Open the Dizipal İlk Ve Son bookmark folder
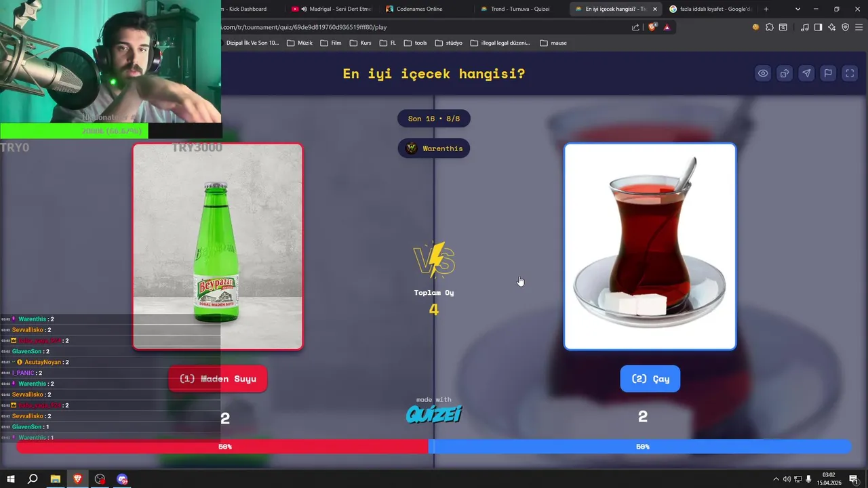This screenshot has width=868, height=488. [251, 43]
